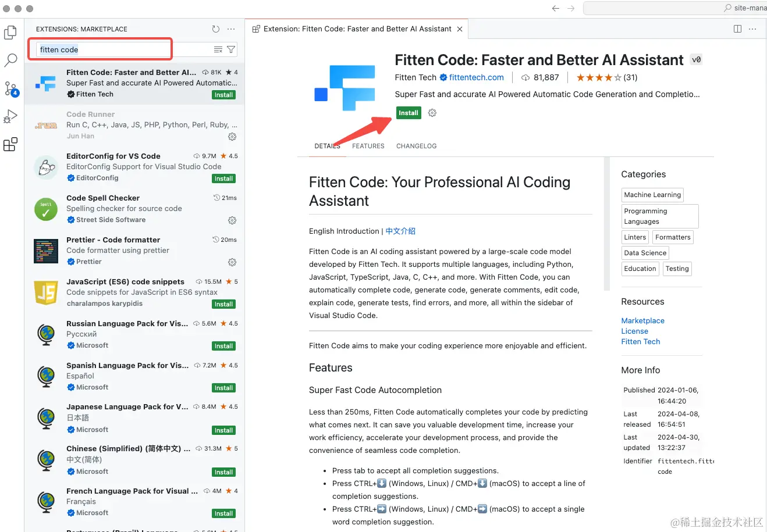Viewport: 767px width, 532px height.
Task: Open Source Control view with badge
Action: pos(11,89)
